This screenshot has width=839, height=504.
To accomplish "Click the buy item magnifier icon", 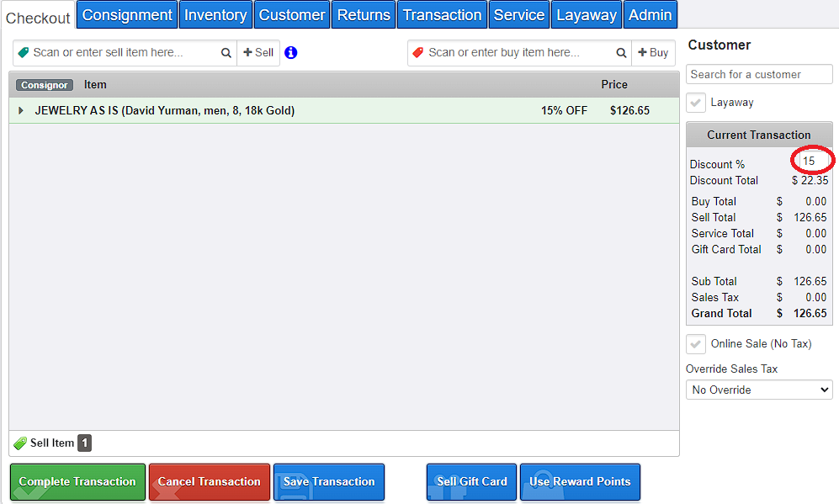I will point(621,53).
